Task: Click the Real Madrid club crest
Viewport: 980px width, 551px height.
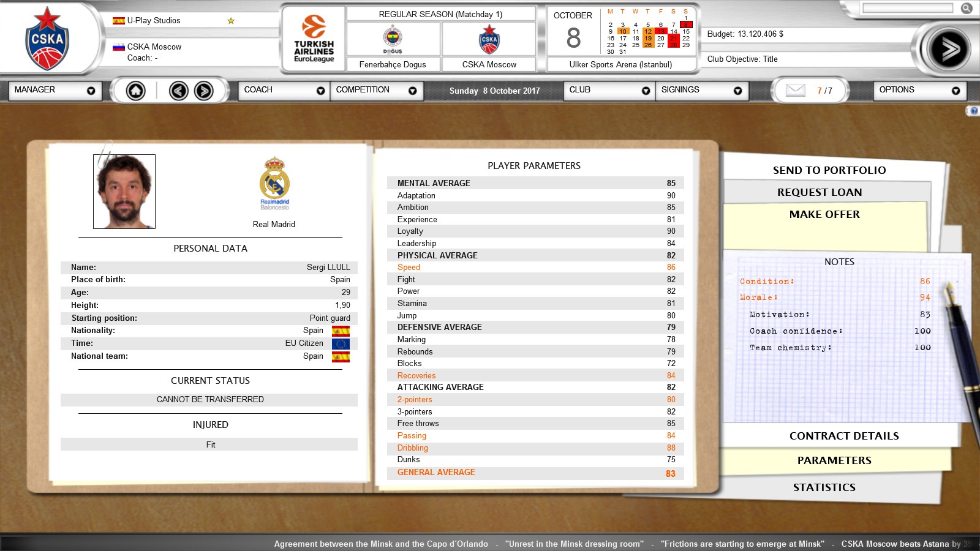Action: pyautogui.click(x=274, y=183)
